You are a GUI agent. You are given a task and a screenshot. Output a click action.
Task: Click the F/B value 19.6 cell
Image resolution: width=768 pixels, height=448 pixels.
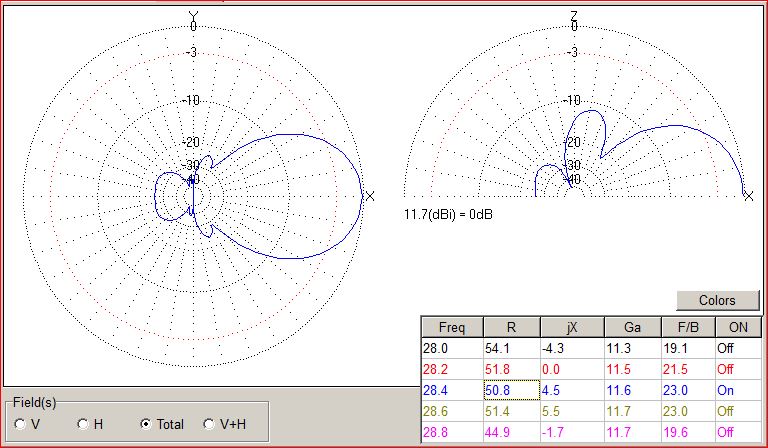point(688,432)
